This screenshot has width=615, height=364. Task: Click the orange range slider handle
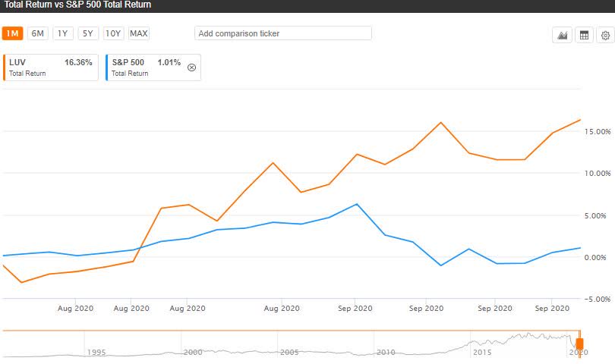[579, 344]
